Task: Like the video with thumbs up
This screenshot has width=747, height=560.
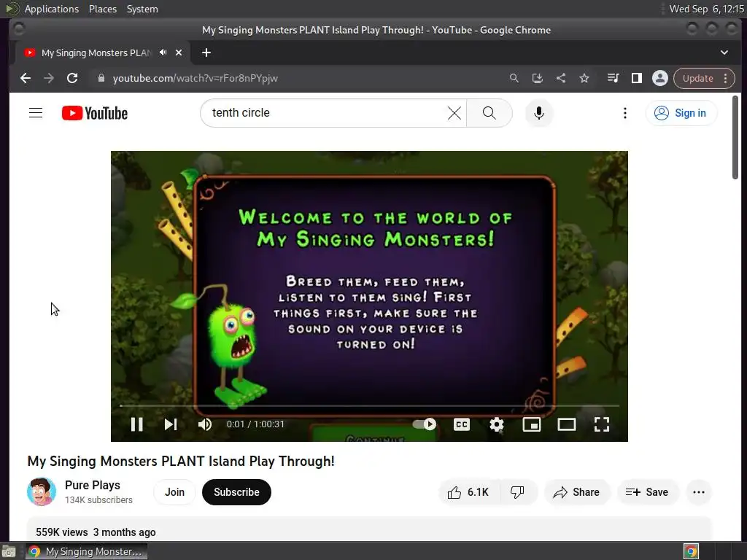Action: [468, 492]
